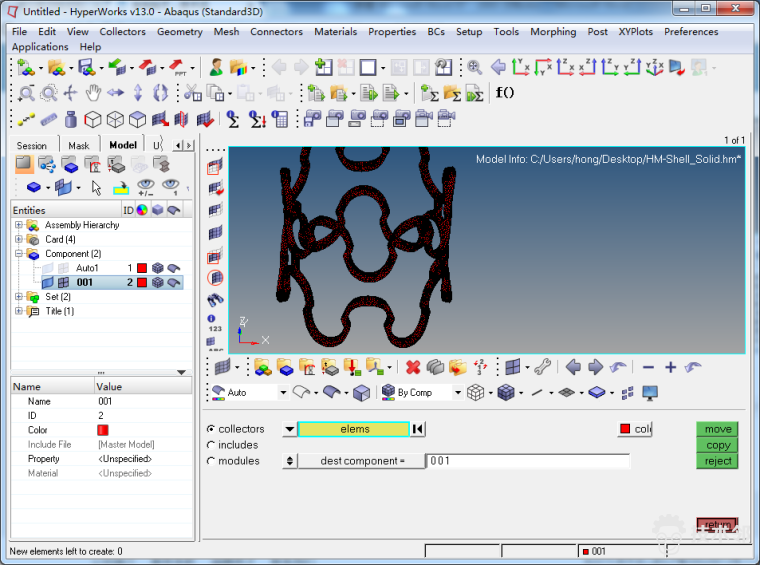Toggle visibility of the Auto1 component
Image resolution: width=760 pixels, height=565 pixels.
click(x=46, y=268)
